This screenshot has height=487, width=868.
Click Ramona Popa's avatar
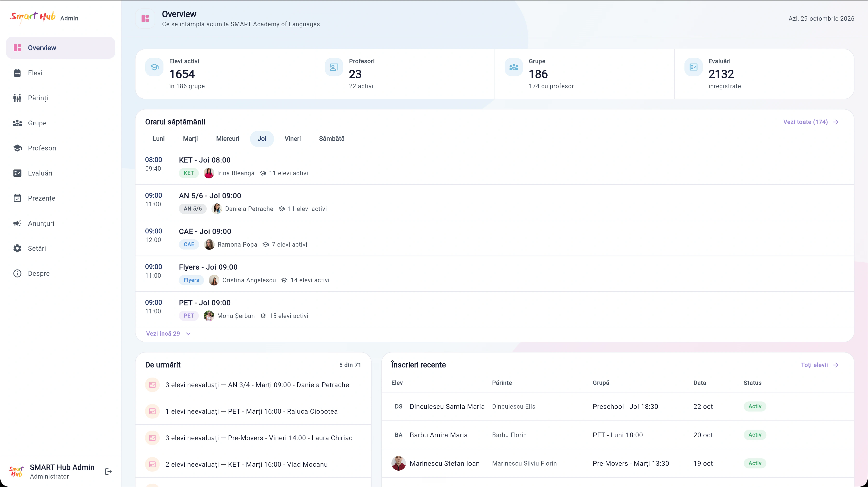point(209,245)
